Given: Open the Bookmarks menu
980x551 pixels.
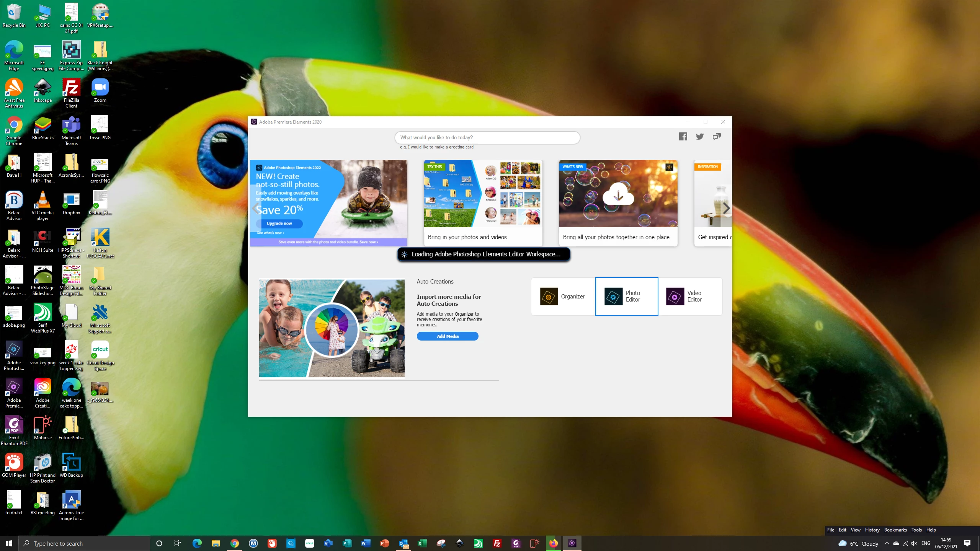Looking at the screenshot, I should (x=895, y=530).
